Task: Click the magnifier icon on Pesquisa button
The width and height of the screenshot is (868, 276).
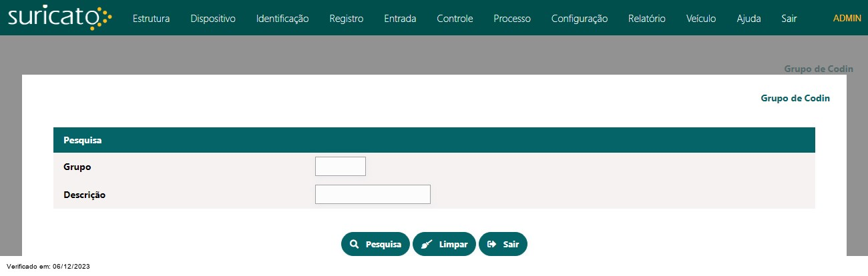Action: click(355, 244)
